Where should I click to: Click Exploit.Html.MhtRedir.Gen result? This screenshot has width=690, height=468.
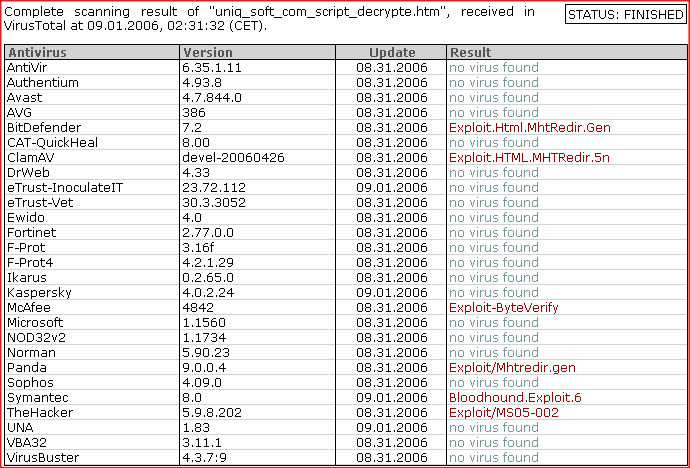pos(530,128)
